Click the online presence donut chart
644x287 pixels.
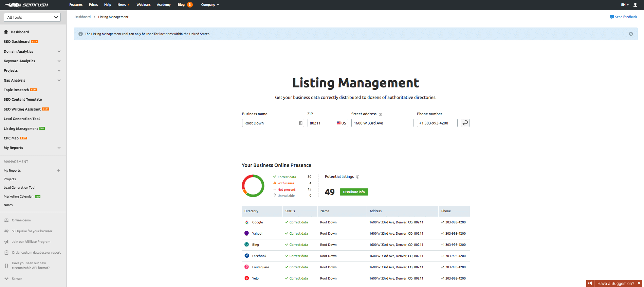pos(253,186)
